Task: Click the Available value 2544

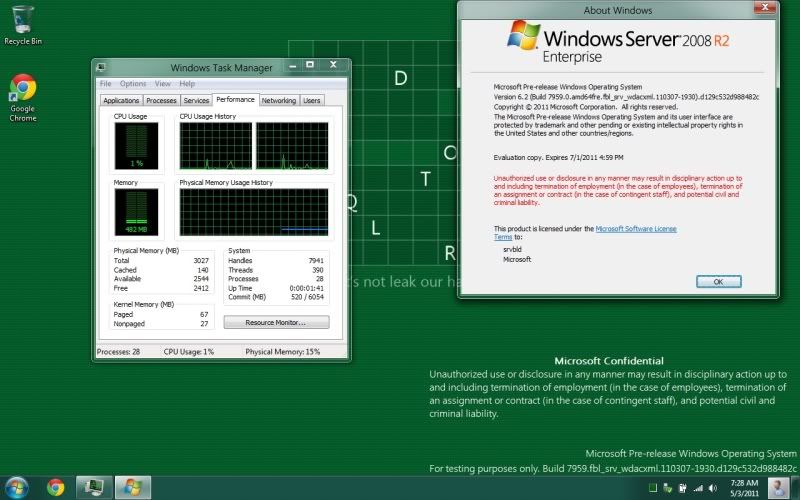Action: [201, 279]
